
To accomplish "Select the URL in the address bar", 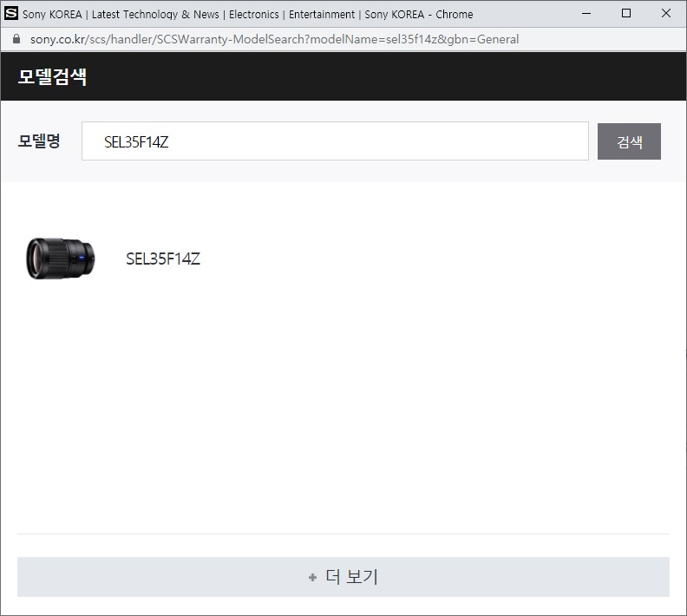I will pos(274,39).
